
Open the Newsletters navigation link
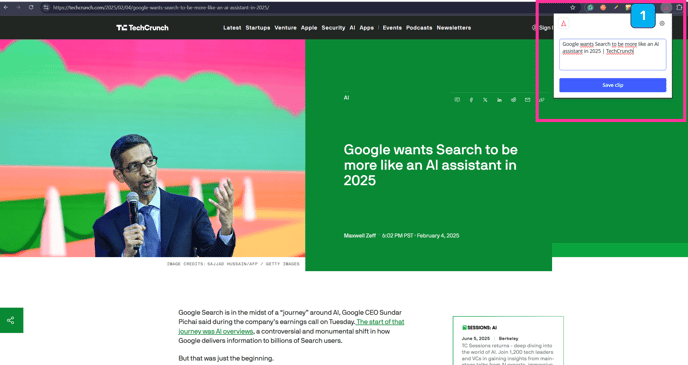click(x=454, y=28)
